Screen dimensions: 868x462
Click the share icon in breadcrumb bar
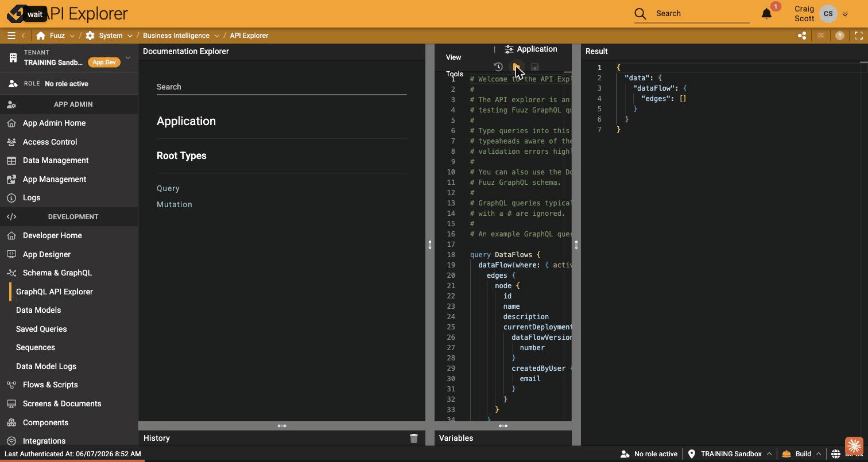tap(802, 36)
